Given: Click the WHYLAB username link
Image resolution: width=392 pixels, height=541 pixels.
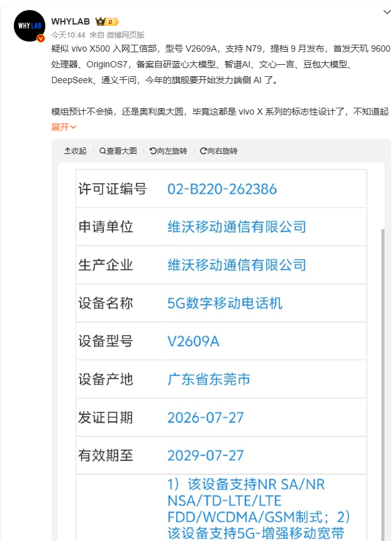Looking at the screenshot, I should pos(70,22).
